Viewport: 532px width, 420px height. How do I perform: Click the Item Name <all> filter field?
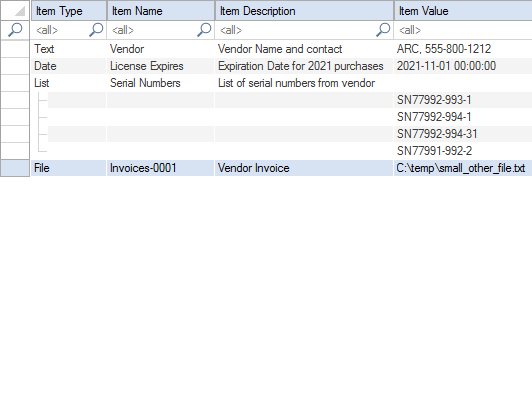pos(152,30)
